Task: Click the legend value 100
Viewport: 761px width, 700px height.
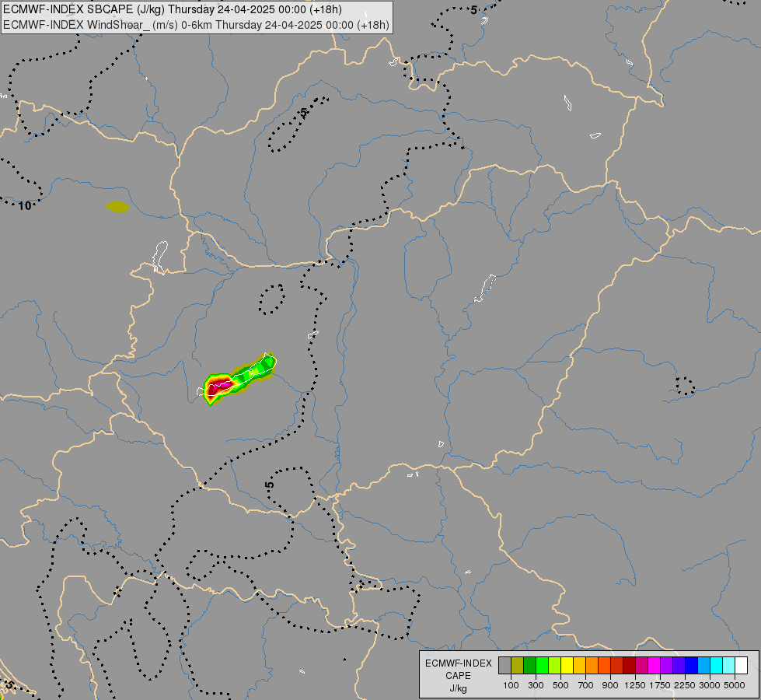Action: pyautogui.click(x=511, y=685)
